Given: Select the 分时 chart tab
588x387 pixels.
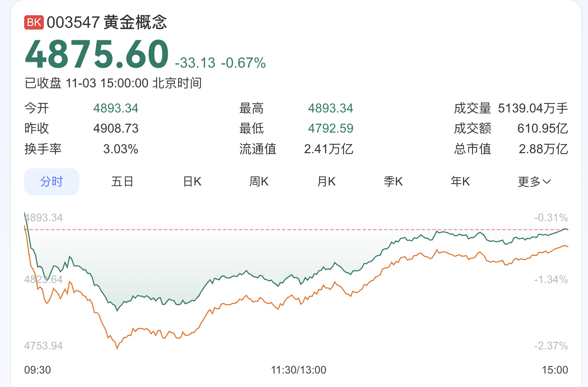Looking at the screenshot, I should pyautogui.click(x=51, y=182).
